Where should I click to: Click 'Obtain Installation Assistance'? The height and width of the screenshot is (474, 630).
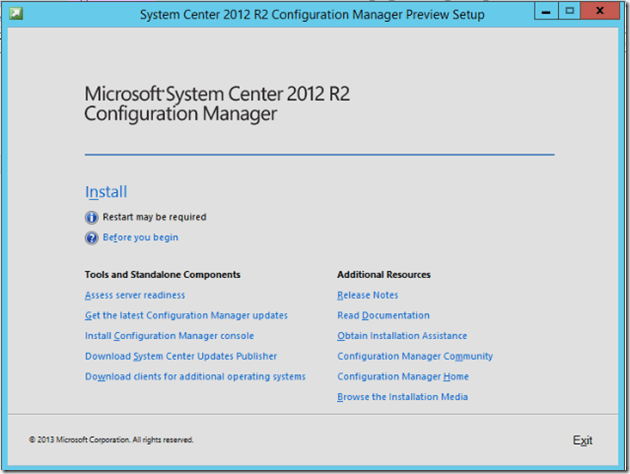(x=402, y=336)
